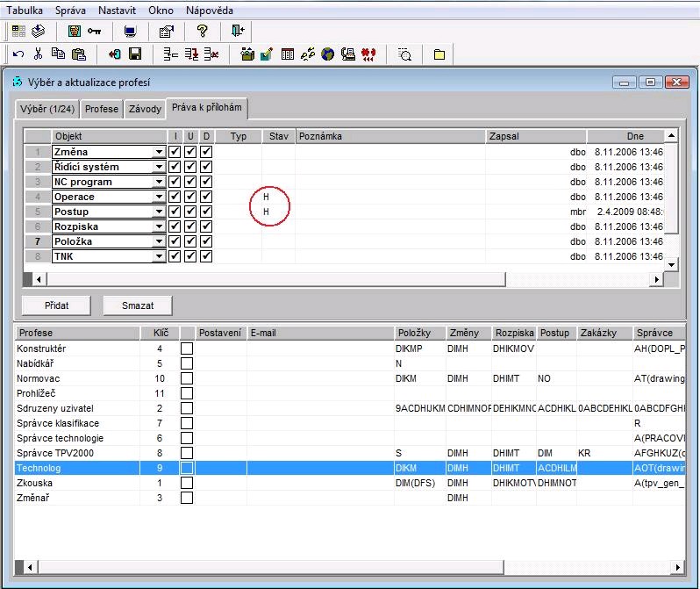This screenshot has width=700, height=589.
Task: Click the lower table horizontal scrollbar thumb
Action: pyautogui.click(x=270, y=567)
